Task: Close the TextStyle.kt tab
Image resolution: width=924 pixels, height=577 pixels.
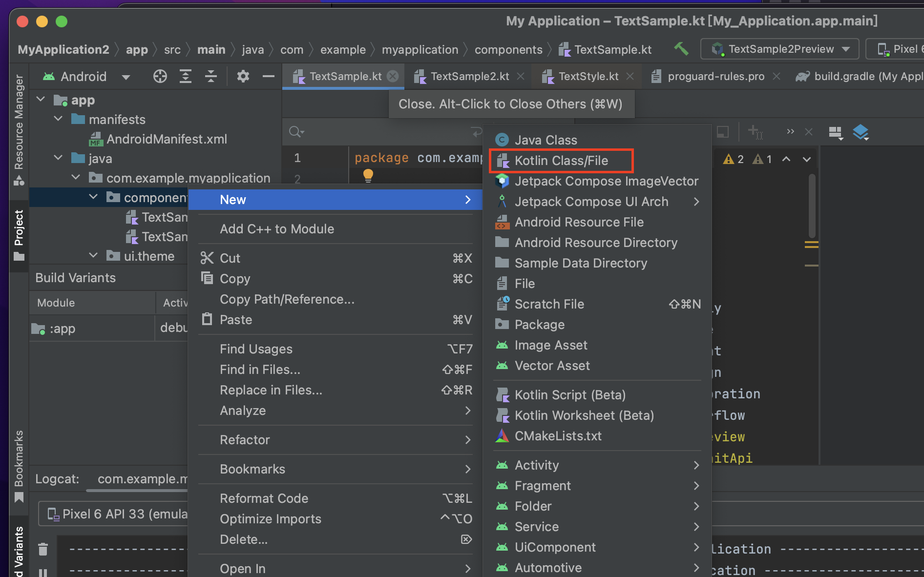Action: (x=630, y=76)
